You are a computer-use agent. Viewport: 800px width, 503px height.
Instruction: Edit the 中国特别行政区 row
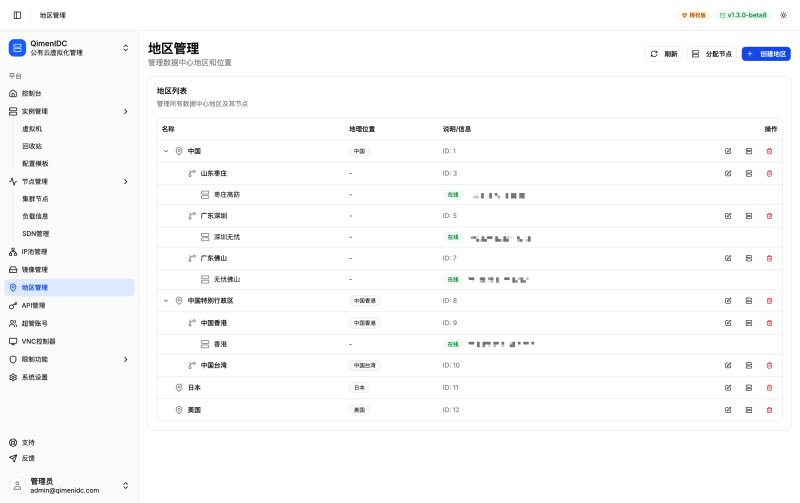click(x=728, y=300)
